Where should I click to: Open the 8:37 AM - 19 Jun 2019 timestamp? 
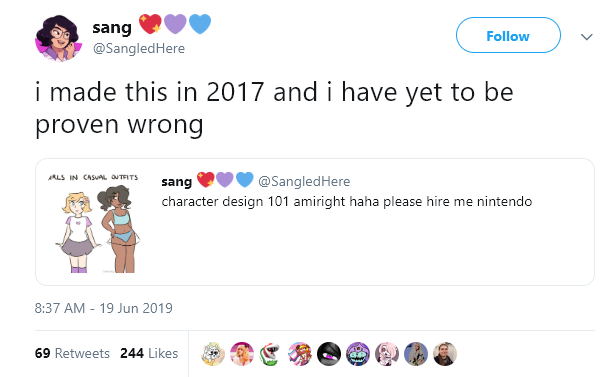pyautogui.click(x=103, y=308)
